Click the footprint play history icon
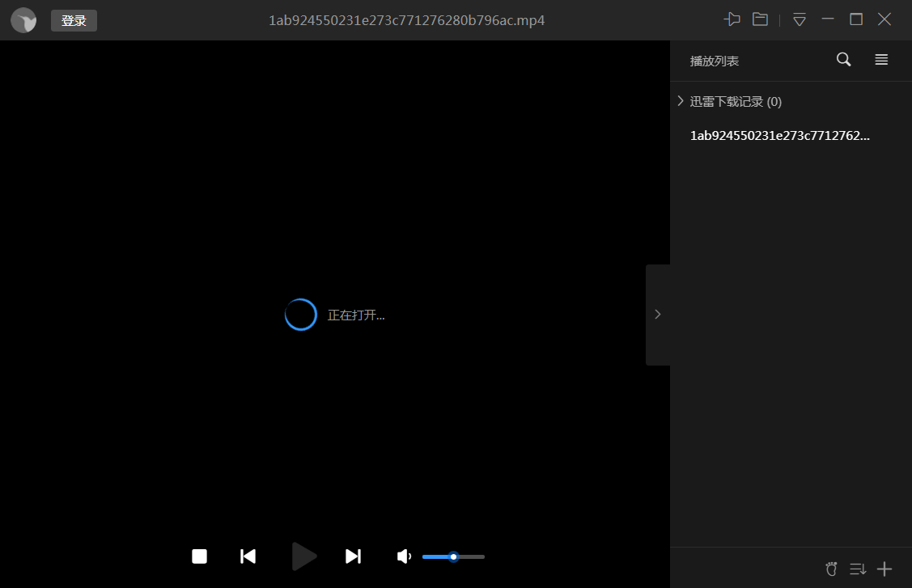The height and width of the screenshot is (588, 912). coord(831,569)
